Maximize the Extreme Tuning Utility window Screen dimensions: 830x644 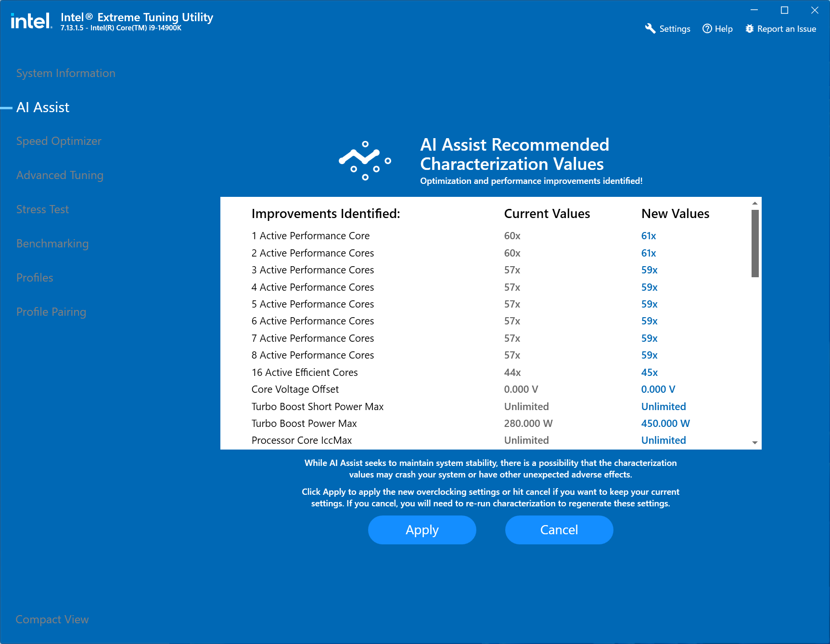click(784, 10)
